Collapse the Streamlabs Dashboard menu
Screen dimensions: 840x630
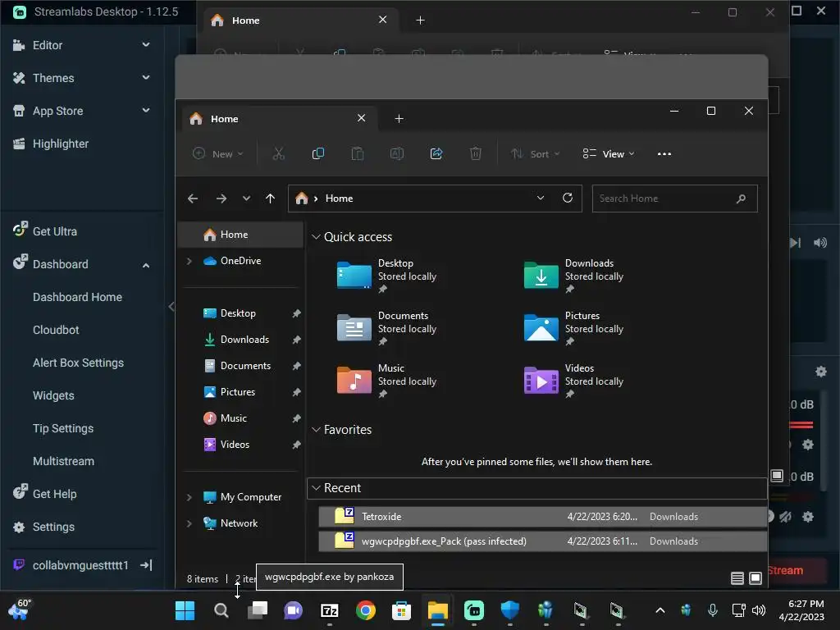[146, 265]
